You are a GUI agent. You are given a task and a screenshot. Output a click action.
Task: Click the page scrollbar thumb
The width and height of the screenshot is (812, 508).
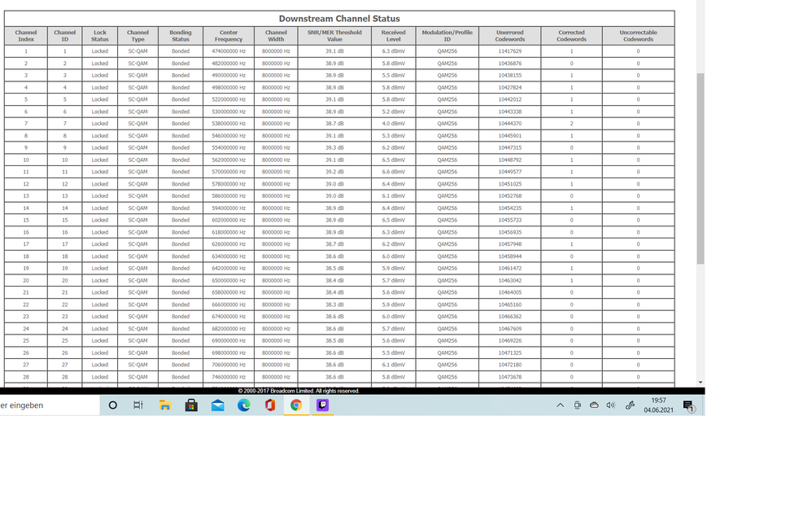(701, 169)
